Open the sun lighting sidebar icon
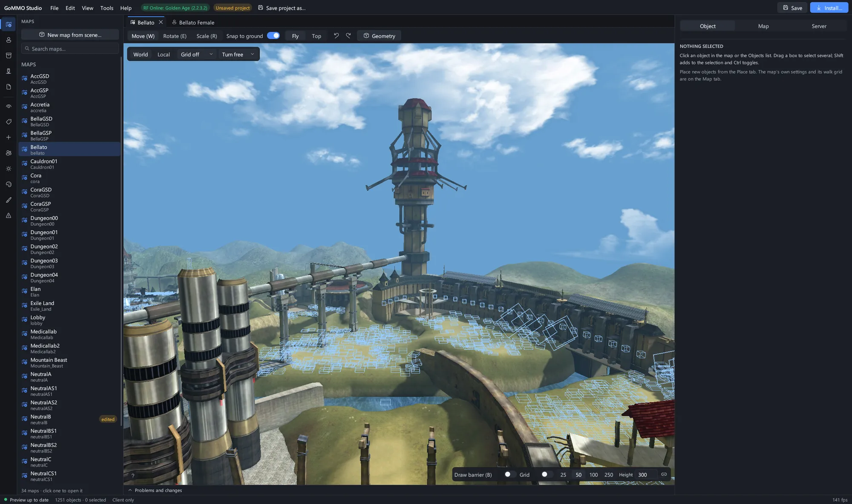Viewport: 852px width, 504px height. [x=9, y=169]
